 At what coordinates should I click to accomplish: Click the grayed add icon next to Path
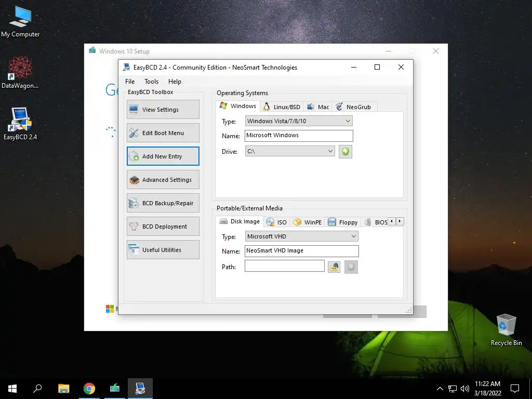(351, 267)
